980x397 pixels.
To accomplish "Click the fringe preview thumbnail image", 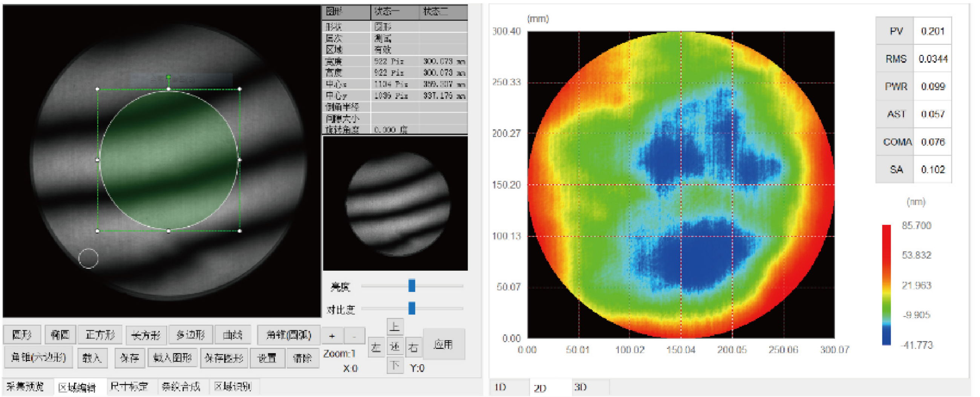I will [x=395, y=204].
